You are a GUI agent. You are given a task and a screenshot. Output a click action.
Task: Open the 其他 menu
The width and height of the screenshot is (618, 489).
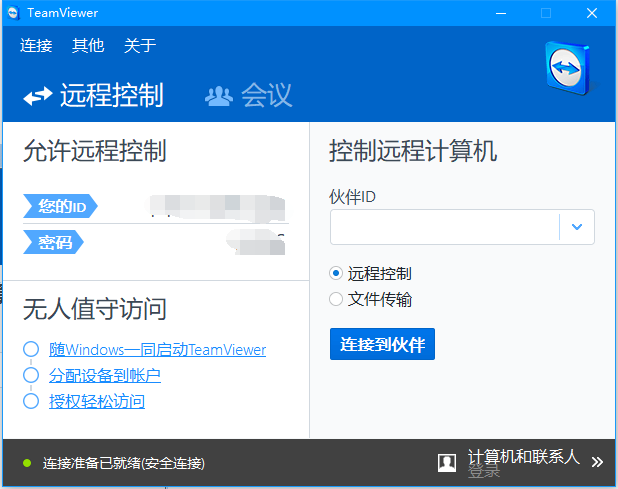coord(88,45)
